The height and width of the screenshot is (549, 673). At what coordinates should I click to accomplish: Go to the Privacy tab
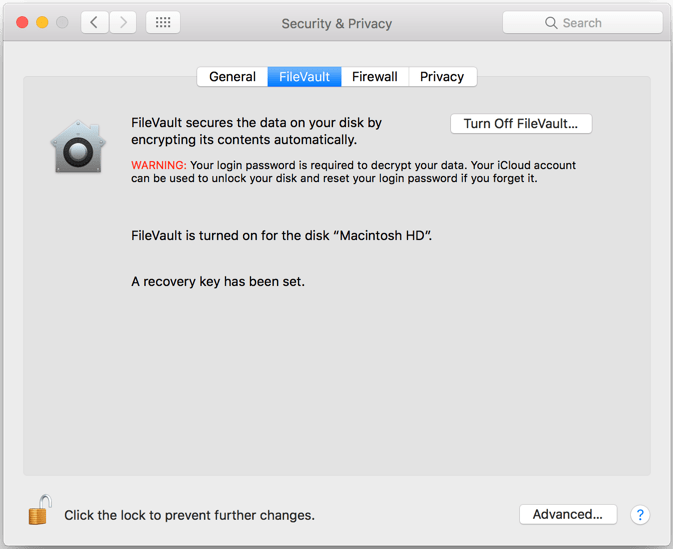[442, 77]
